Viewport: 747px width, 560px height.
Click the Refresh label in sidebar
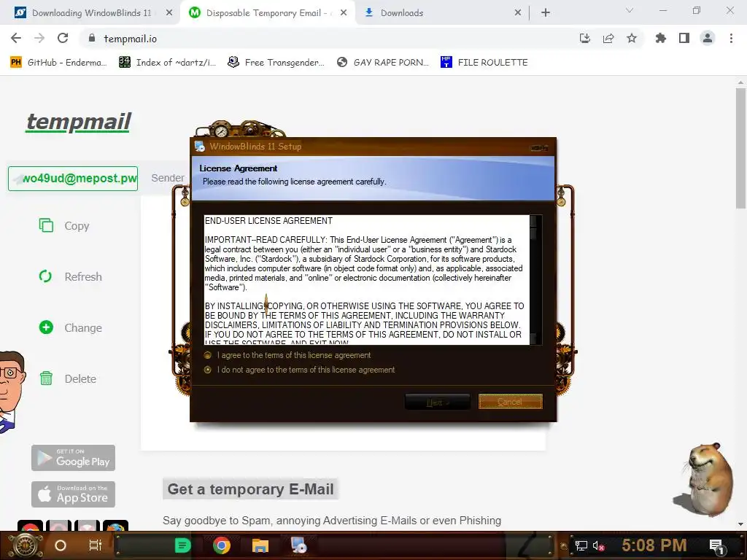point(83,276)
